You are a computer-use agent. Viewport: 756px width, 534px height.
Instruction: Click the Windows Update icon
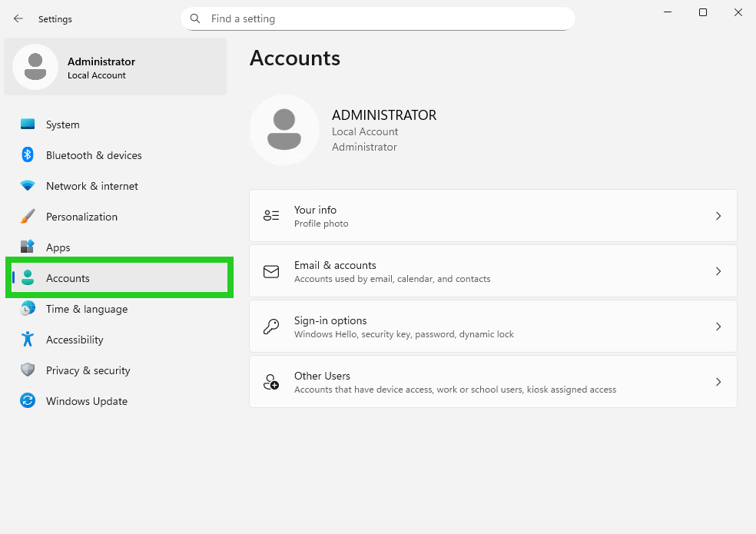tap(28, 401)
